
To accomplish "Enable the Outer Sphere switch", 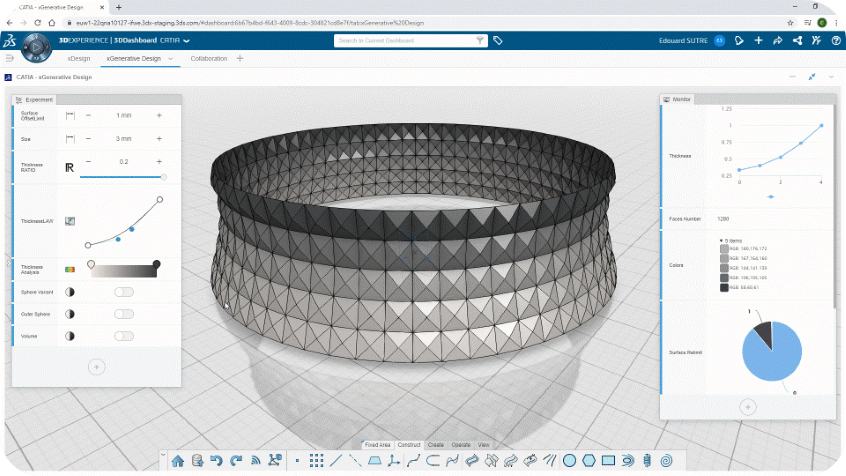I will pyautogui.click(x=124, y=314).
